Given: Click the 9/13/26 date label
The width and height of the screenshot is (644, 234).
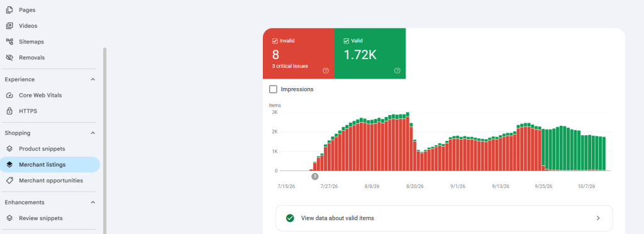Looking at the screenshot, I should pos(501,186).
